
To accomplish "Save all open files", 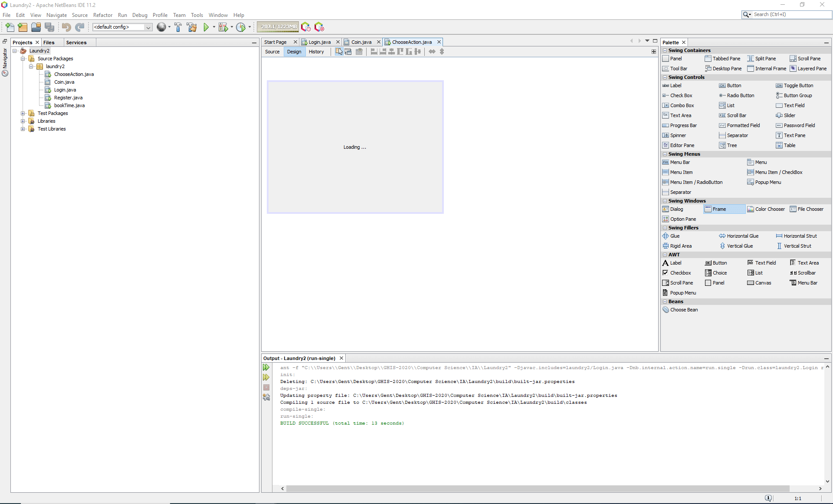I will click(x=50, y=27).
